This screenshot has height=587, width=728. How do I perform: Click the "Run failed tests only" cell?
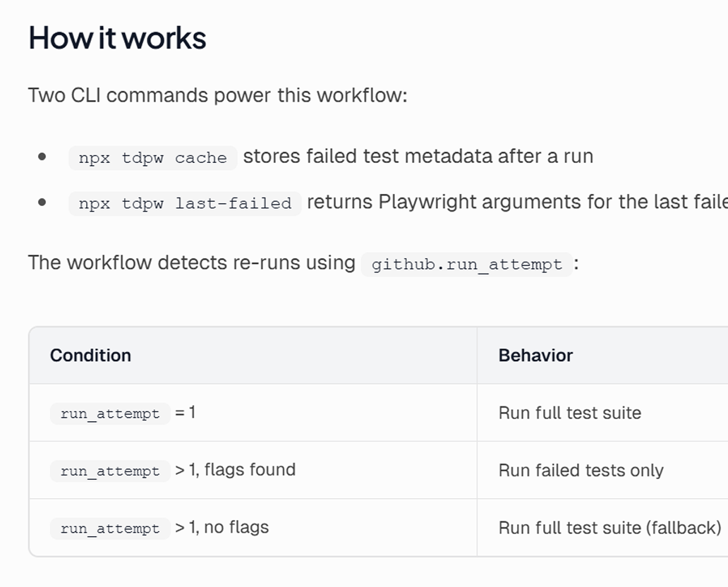click(602, 470)
